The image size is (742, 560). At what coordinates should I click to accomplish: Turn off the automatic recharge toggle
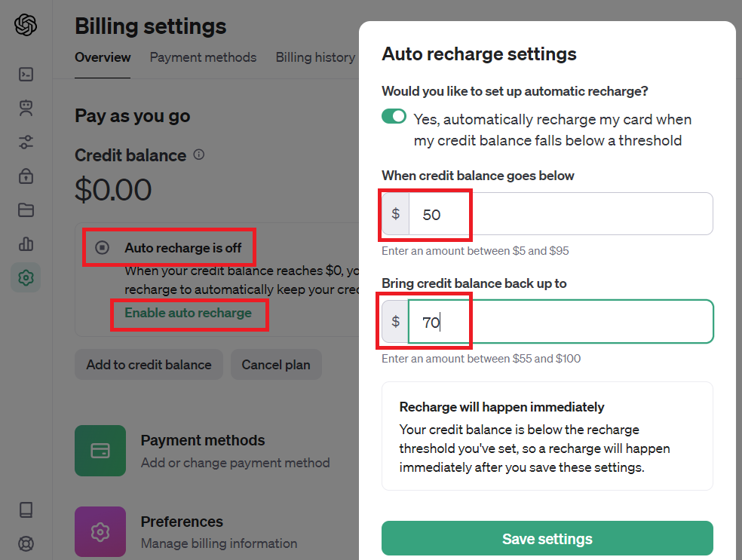click(x=394, y=117)
